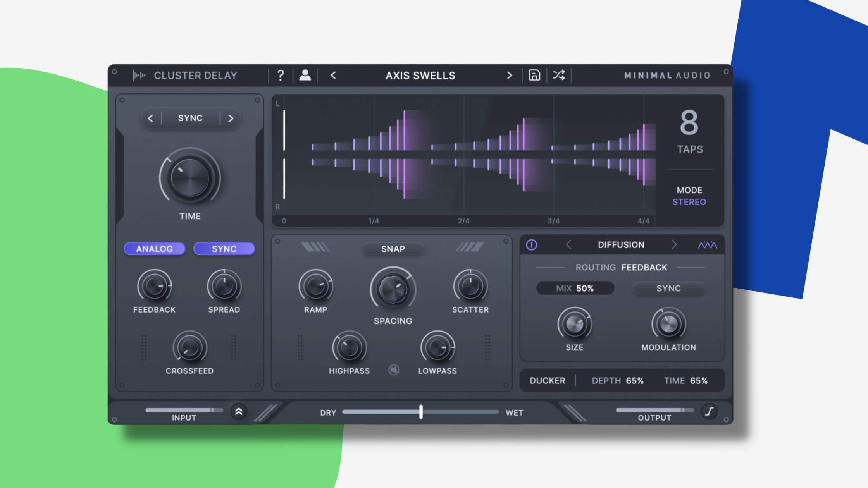Open the help question mark icon
Viewport: 868px width, 488px height.
click(x=281, y=75)
